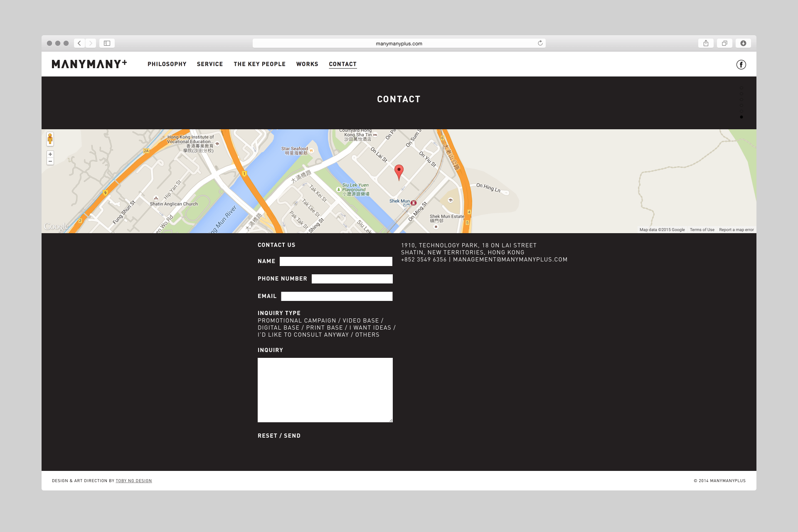Reload the page with the refresh icon
Screen dimensions: 798x532
coord(540,43)
